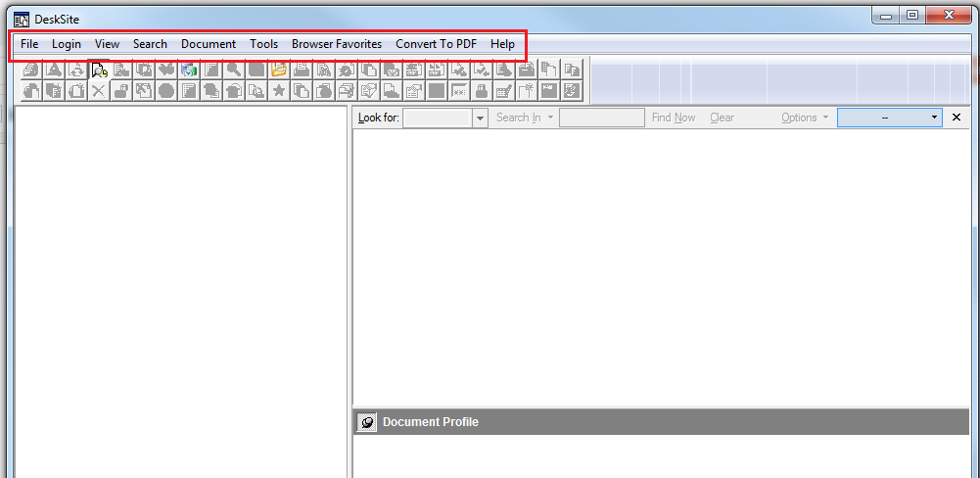The height and width of the screenshot is (478, 980).
Task: Click inside the Look for combo box
Action: coord(438,118)
